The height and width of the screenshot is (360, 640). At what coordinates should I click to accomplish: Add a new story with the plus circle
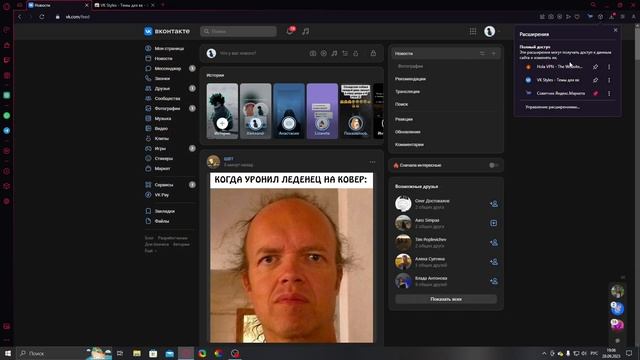click(x=222, y=123)
